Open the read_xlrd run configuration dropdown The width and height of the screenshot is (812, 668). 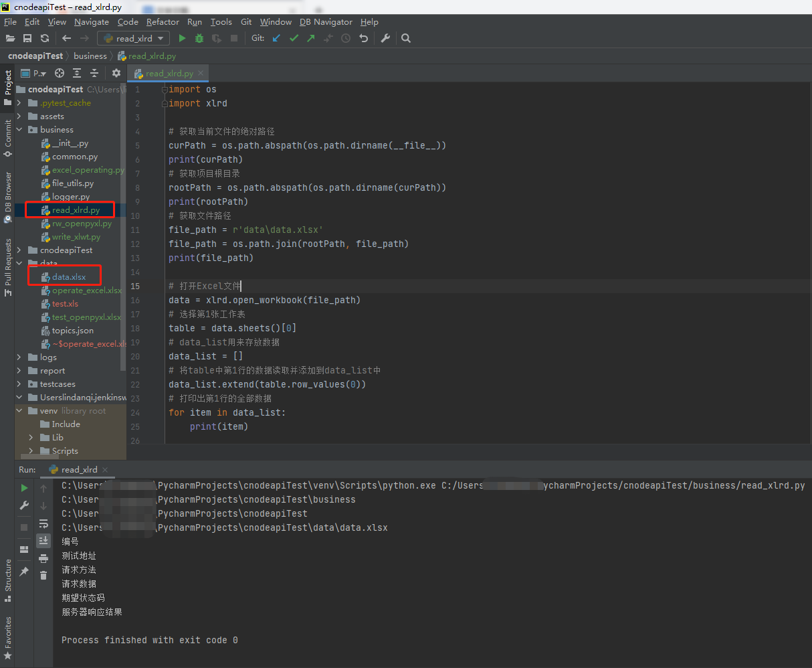134,38
